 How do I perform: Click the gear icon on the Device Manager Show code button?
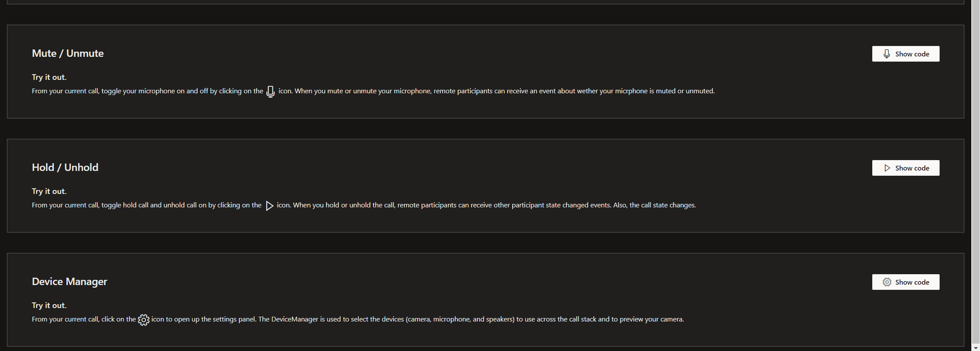(x=887, y=282)
